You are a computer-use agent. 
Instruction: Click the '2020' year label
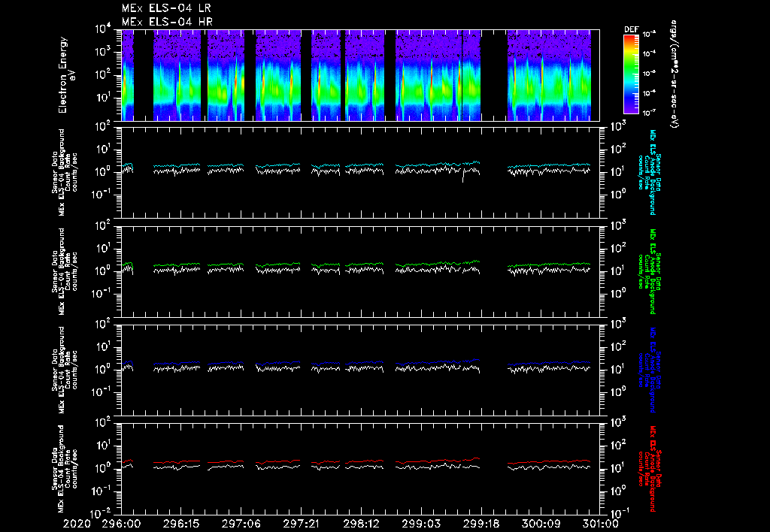77,524
